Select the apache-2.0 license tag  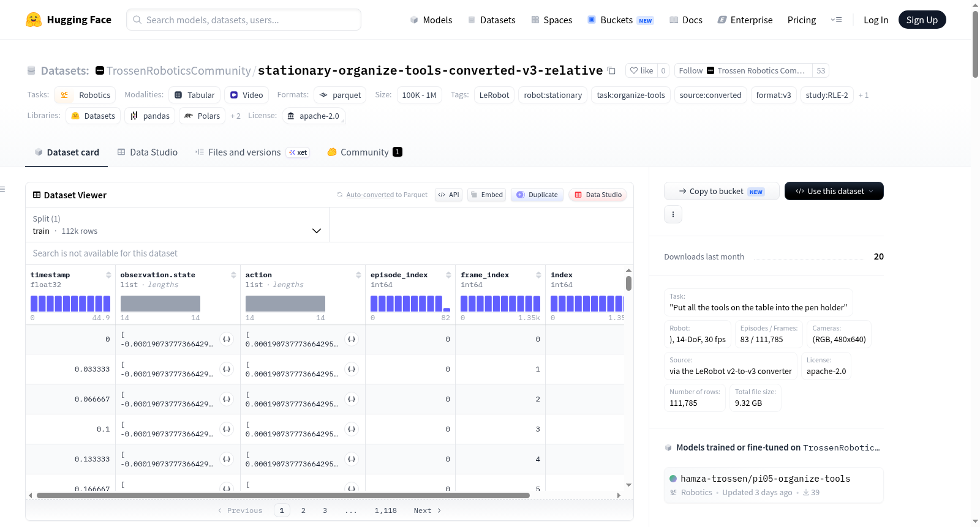[x=314, y=116]
